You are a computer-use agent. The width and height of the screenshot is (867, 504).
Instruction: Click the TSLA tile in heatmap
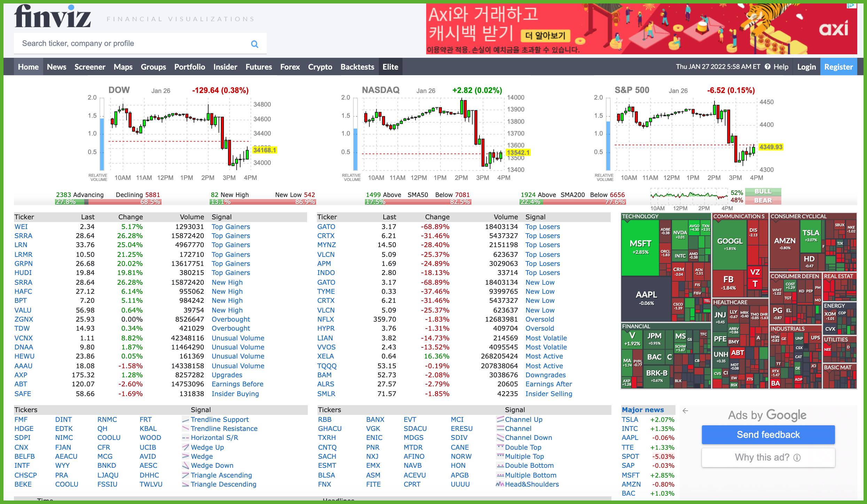point(811,236)
